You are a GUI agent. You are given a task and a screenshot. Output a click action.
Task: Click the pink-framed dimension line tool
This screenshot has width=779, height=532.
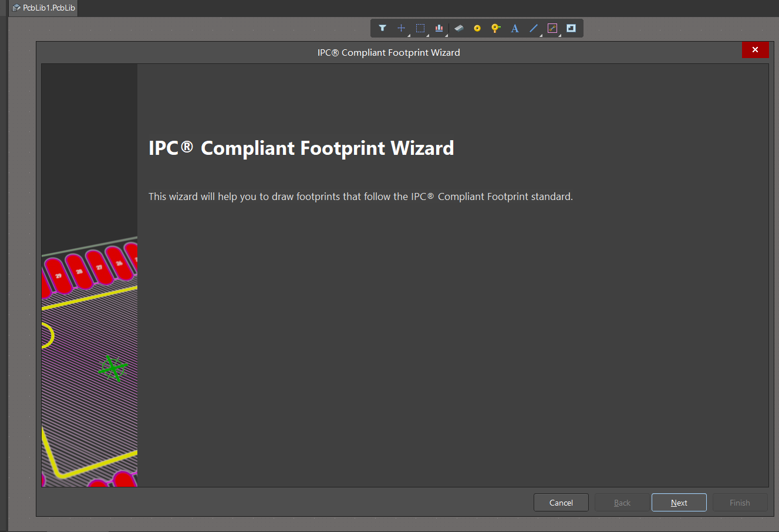pyautogui.click(x=552, y=28)
